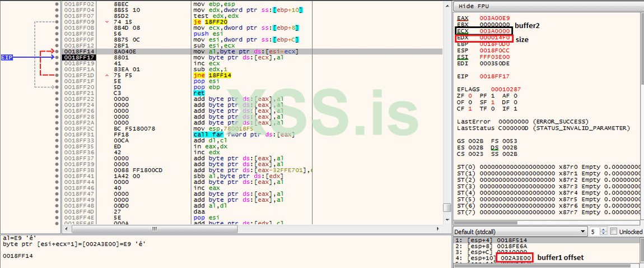
Task: Toggle breakpoint dot at address 0018FF21
Action: [57, 93]
